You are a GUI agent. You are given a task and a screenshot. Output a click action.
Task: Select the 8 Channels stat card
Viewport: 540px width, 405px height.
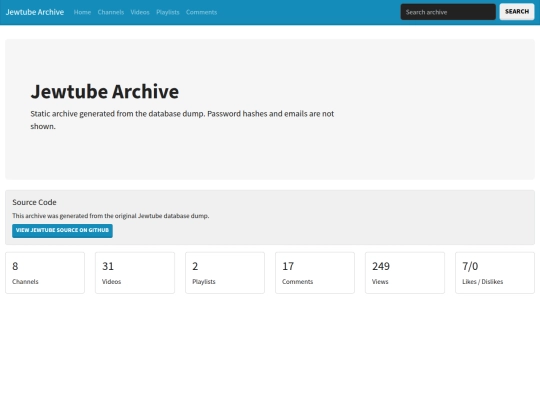click(x=45, y=273)
